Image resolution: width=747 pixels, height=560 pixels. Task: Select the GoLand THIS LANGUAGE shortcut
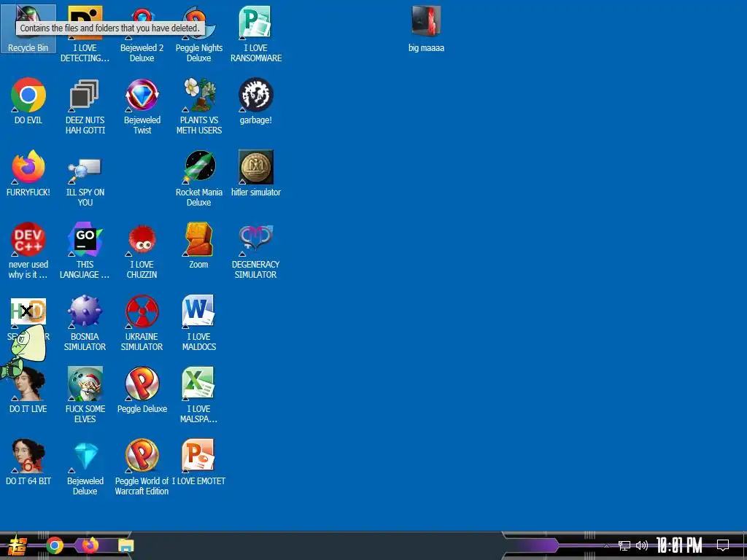click(85, 251)
